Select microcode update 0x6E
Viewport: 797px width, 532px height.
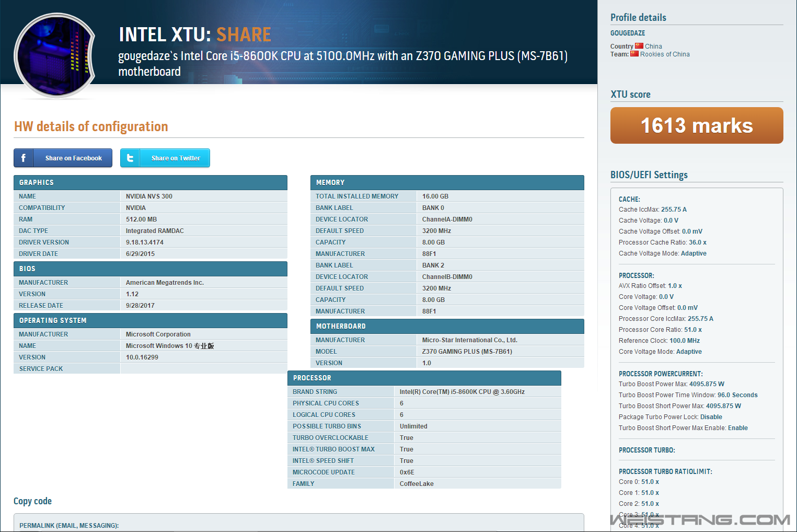tap(407, 472)
